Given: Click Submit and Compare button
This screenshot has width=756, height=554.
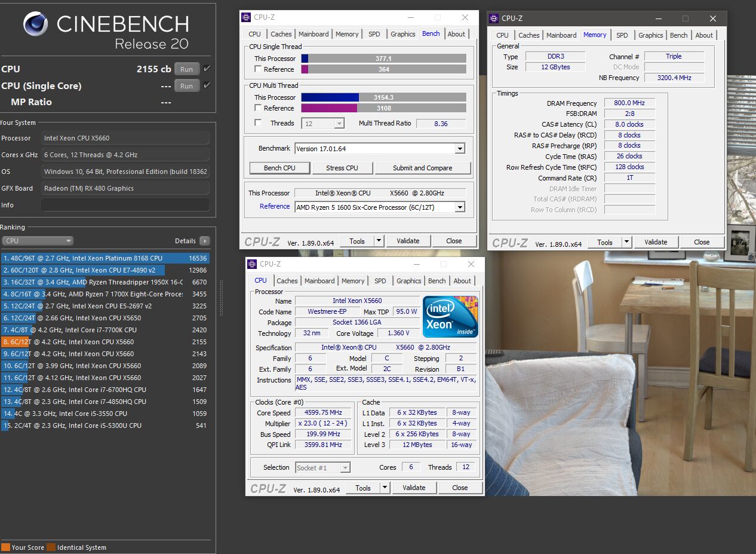Looking at the screenshot, I should click(x=423, y=168).
